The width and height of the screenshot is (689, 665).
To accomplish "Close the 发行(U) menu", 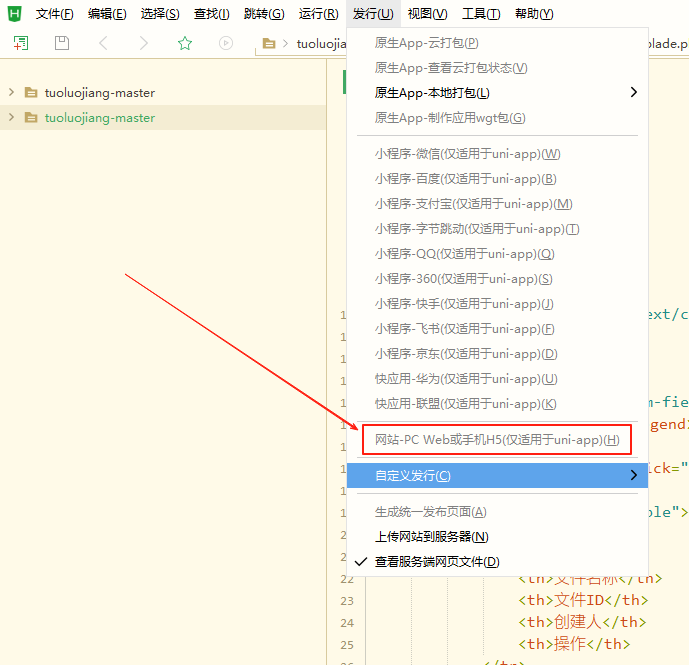I will 373,14.
